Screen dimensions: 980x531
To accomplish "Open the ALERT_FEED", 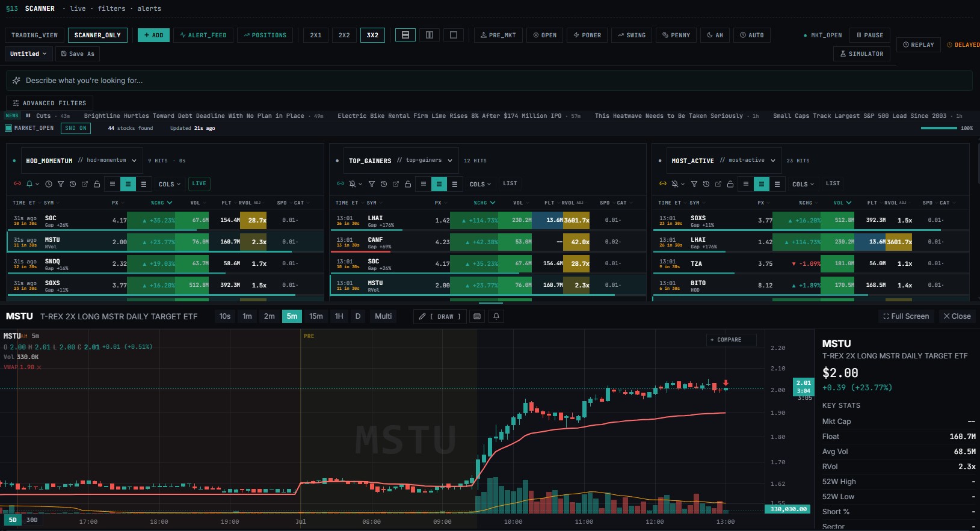I will (203, 35).
